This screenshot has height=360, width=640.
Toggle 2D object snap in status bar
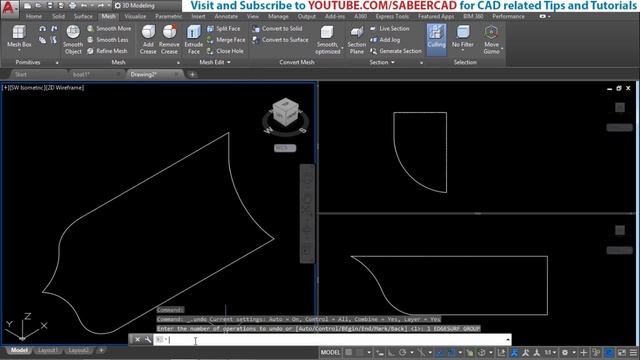(x=452, y=352)
